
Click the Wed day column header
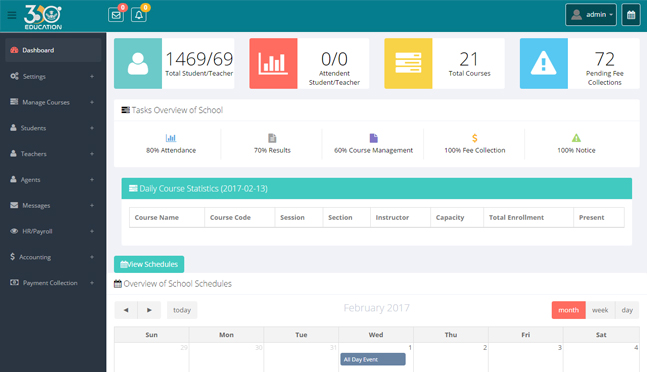coord(376,335)
